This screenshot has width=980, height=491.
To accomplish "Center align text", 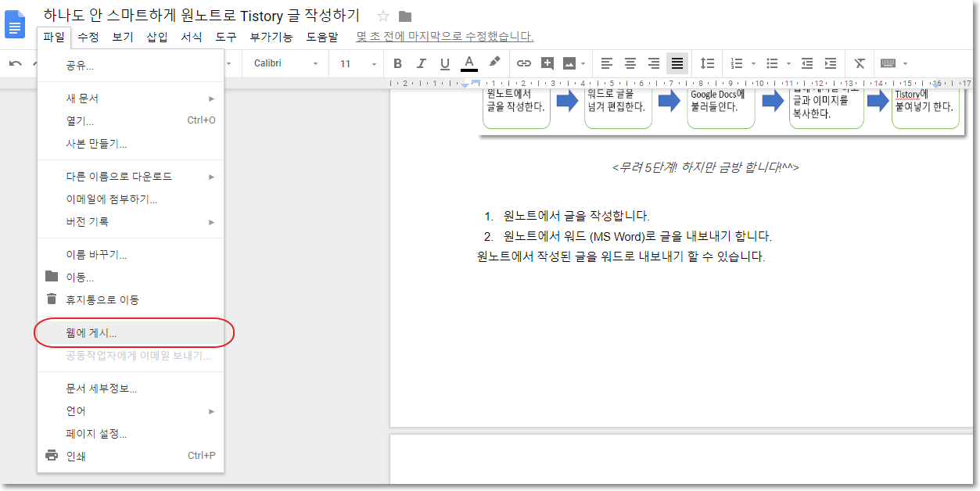I will tap(630, 63).
